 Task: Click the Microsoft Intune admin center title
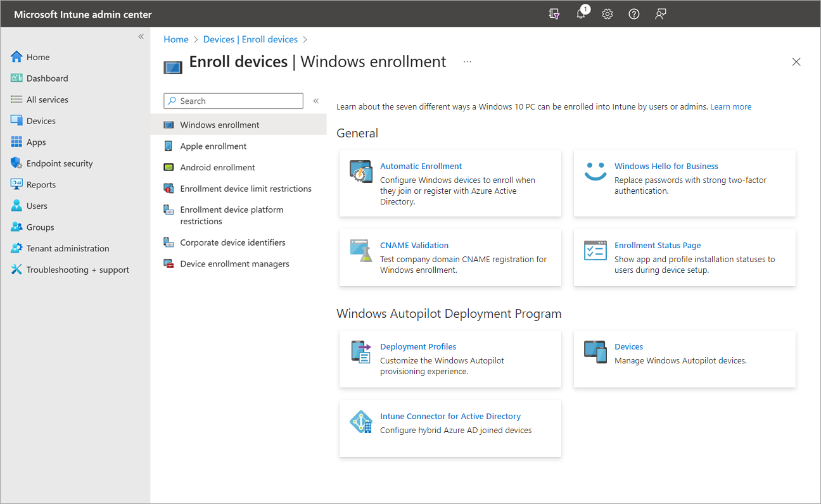[83, 14]
